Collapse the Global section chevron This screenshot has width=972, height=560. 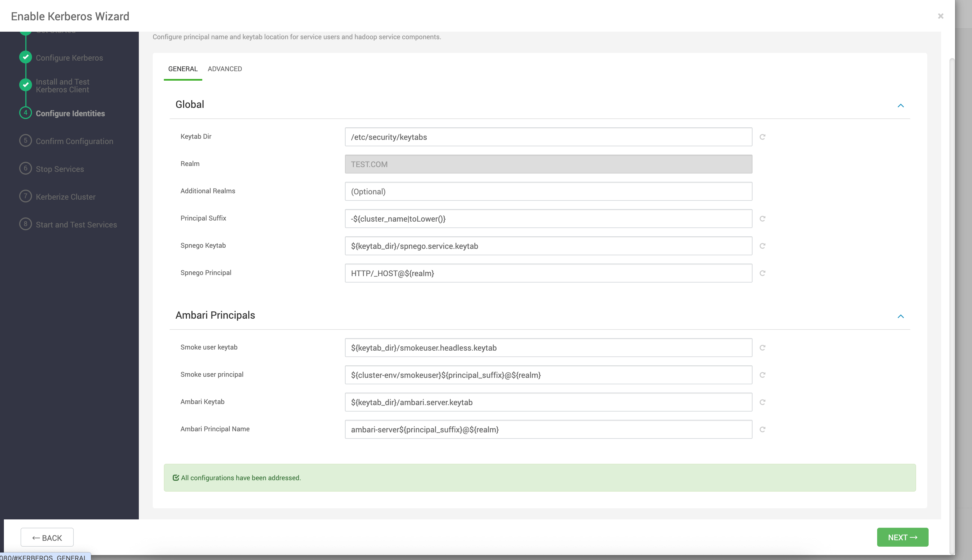901,105
